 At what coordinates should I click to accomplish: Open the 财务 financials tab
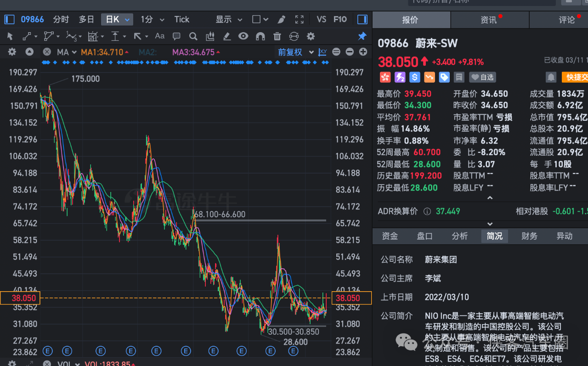tap(529, 236)
